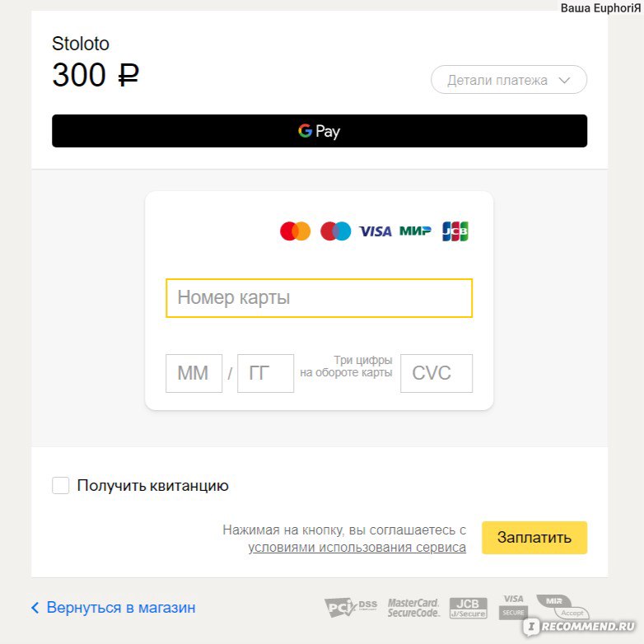This screenshot has width=644, height=644.
Task: Click the МИР card logo
Action: tap(415, 231)
